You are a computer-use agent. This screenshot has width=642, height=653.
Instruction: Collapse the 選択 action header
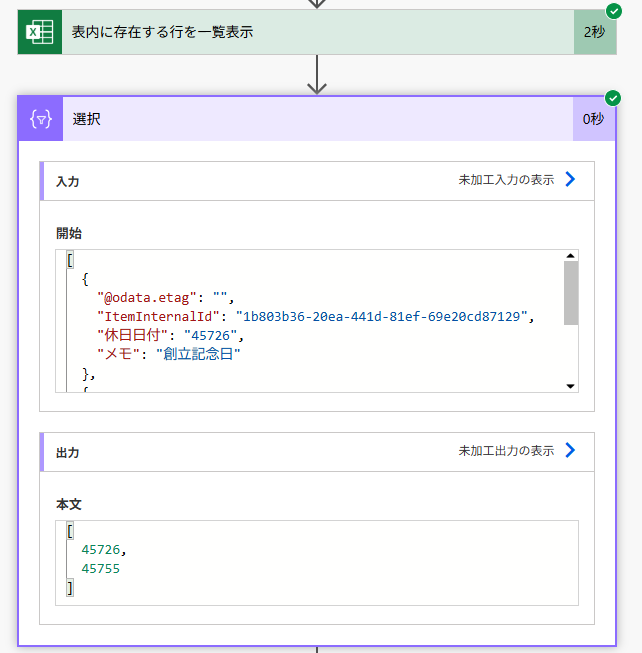coord(317,120)
